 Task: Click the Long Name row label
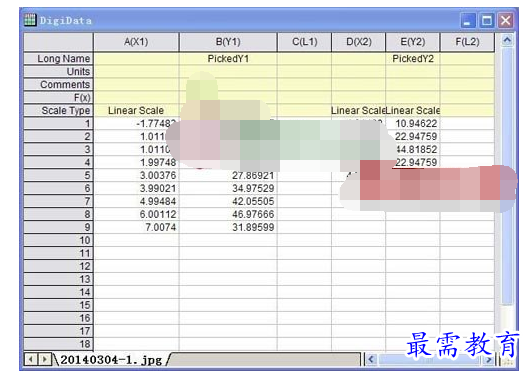59,59
